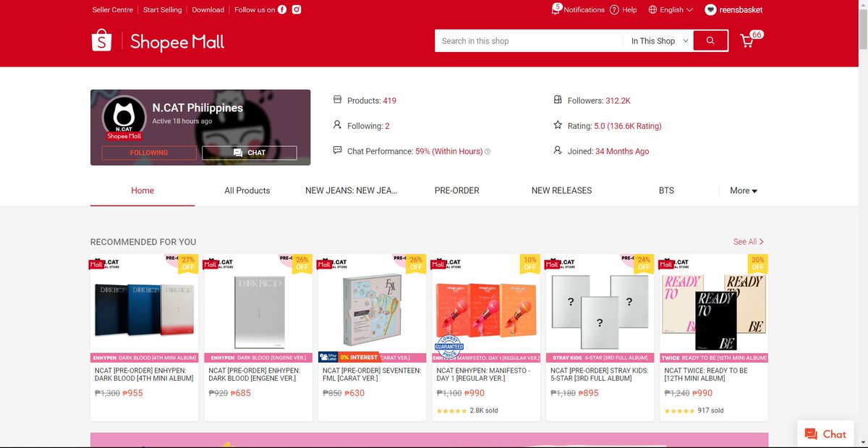Image resolution: width=868 pixels, height=448 pixels.
Task: Click the 917 sold text
Action: point(710,410)
